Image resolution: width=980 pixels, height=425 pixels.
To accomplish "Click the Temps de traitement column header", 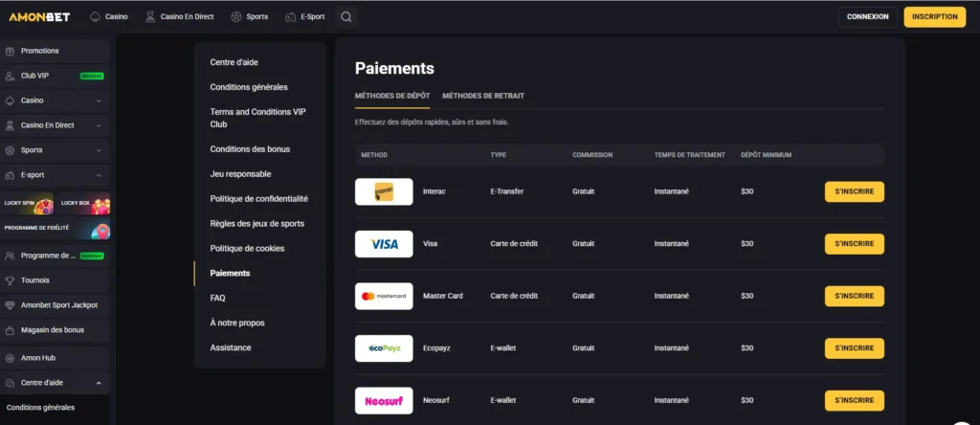I will coord(689,155).
